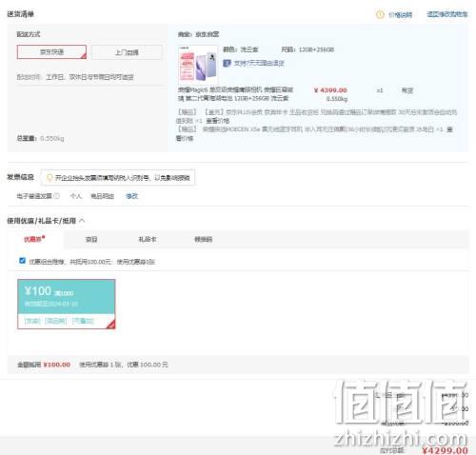Open the 领货码 tab
This screenshot has width=476, height=455.
[x=203, y=239]
